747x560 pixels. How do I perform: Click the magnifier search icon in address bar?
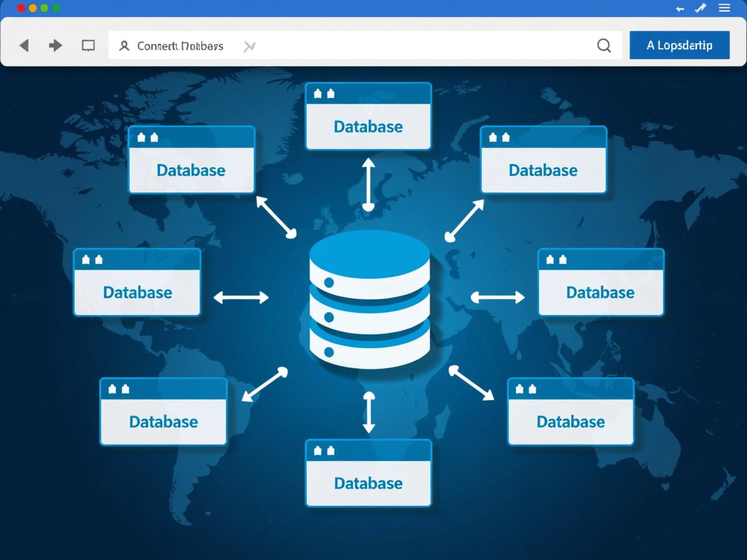tap(604, 45)
